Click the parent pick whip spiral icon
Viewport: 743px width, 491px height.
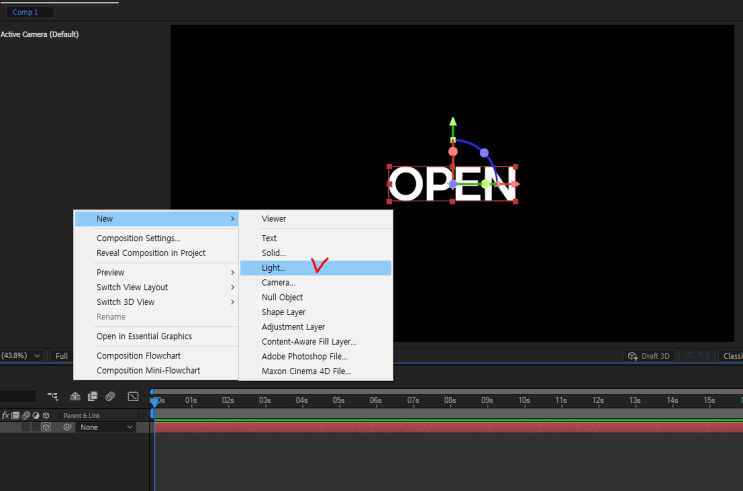click(x=67, y=427)
